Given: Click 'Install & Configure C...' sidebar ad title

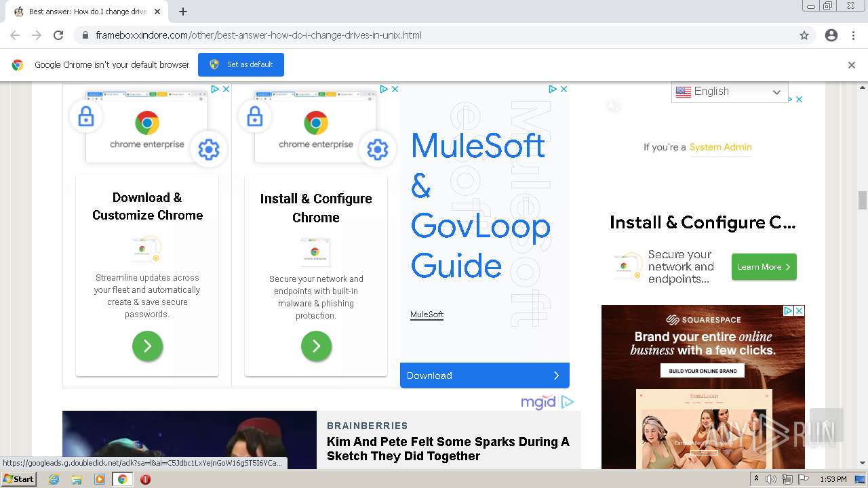Looking at the screenshot, I should point(703,222).
